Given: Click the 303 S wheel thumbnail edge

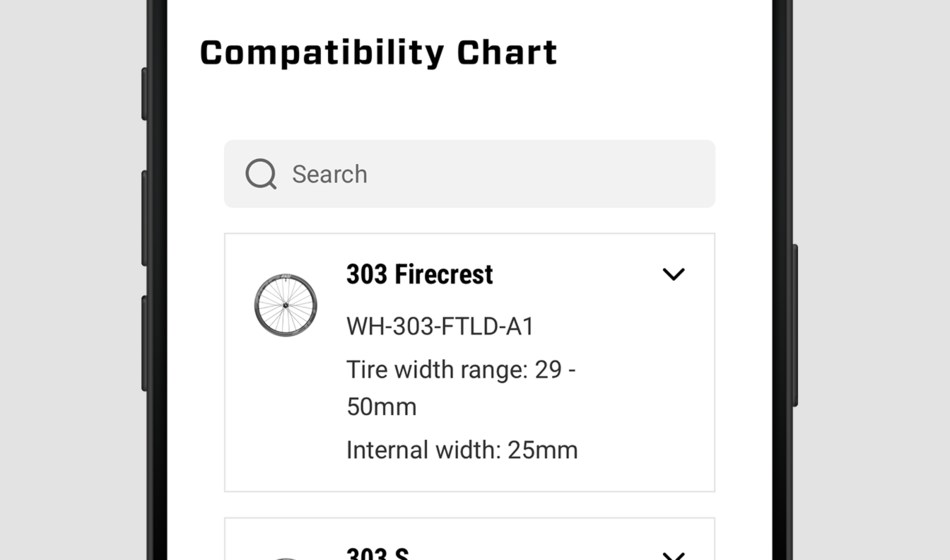Looking at the screenshot, I should coord(285,558).
